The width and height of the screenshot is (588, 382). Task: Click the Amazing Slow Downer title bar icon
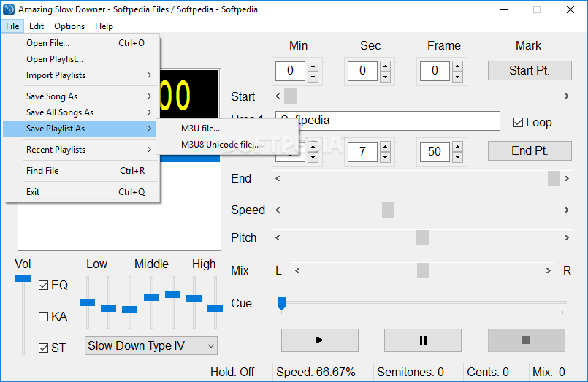point(9,9)
